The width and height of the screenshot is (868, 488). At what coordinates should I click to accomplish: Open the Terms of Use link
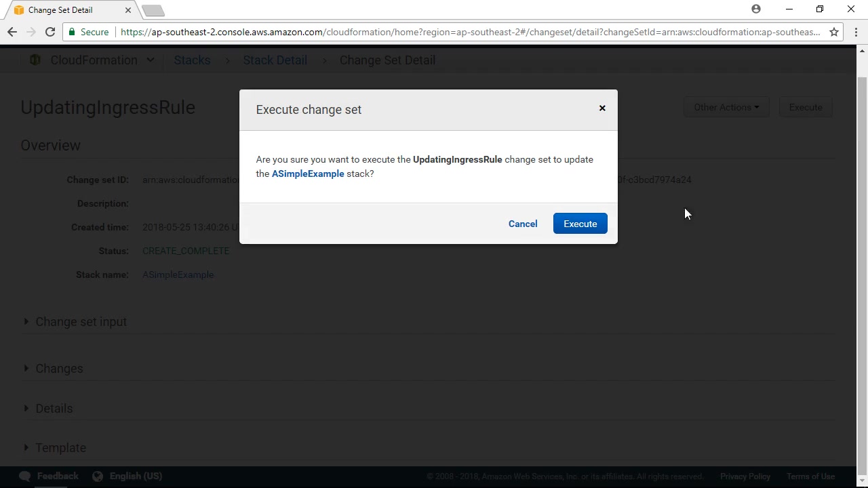pyautogui.click(x=810, y=476)
